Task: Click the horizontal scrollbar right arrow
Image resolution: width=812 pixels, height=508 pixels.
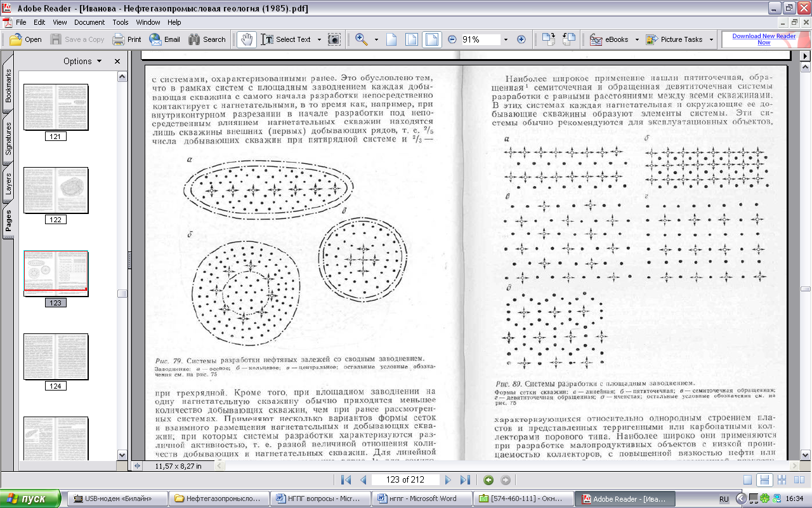Action: 796,465
